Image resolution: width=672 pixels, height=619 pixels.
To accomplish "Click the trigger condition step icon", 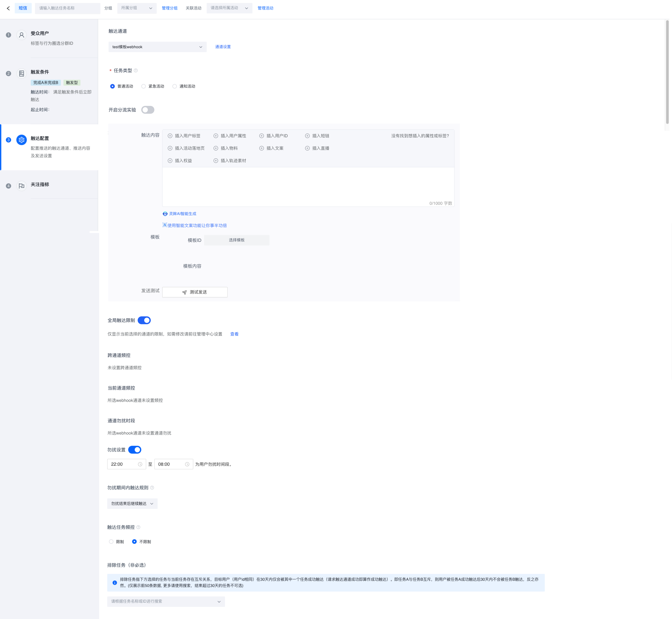I will click(x=21, y=73).
